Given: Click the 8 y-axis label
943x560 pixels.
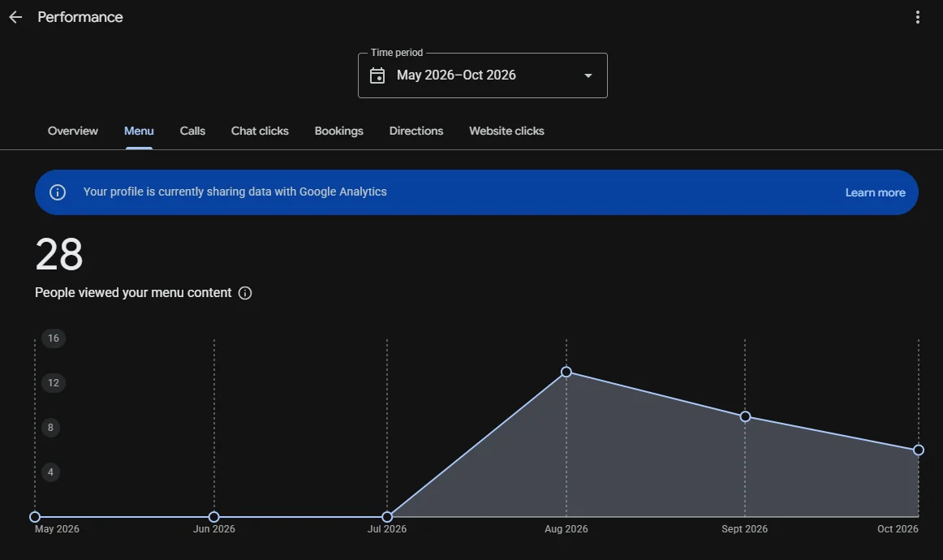Looking at the screenshot, I should tap(50, 428).
